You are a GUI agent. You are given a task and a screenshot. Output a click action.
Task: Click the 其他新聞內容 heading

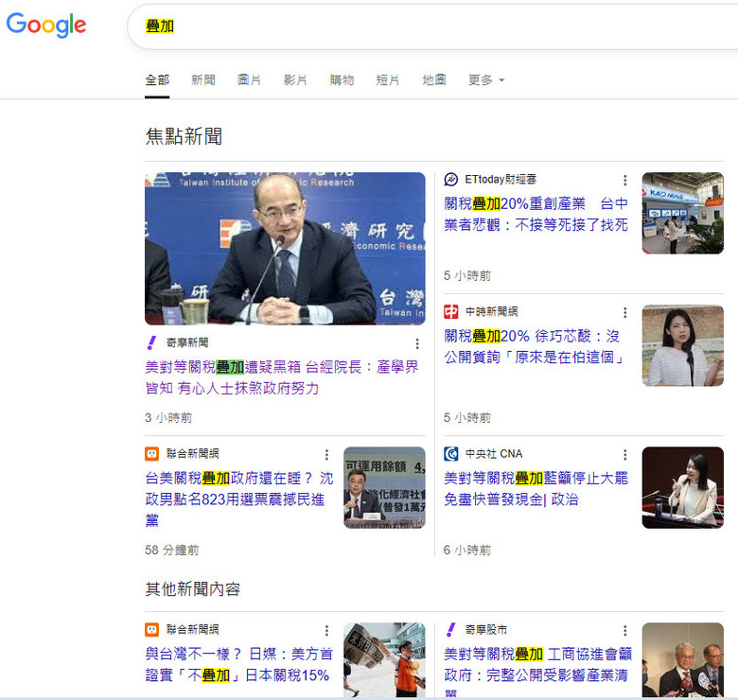[193, 589]
